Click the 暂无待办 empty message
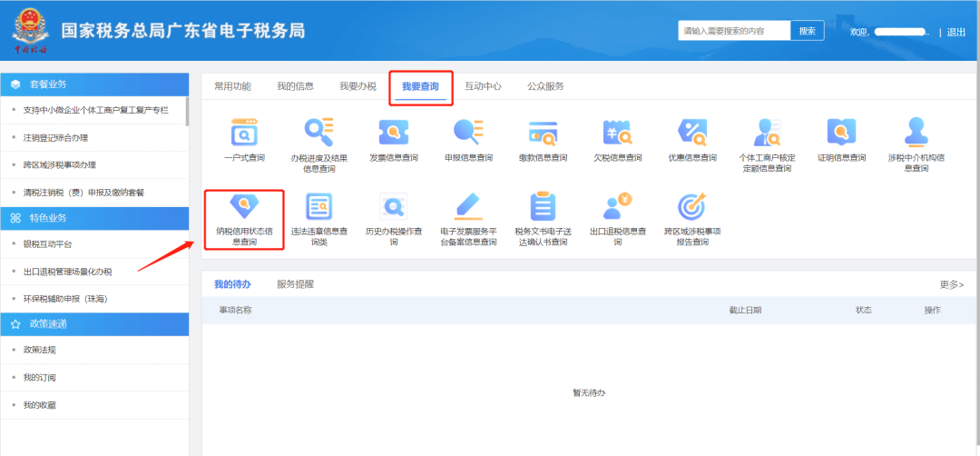The height and width of the screenshot is (456, 980). point(589,392)
